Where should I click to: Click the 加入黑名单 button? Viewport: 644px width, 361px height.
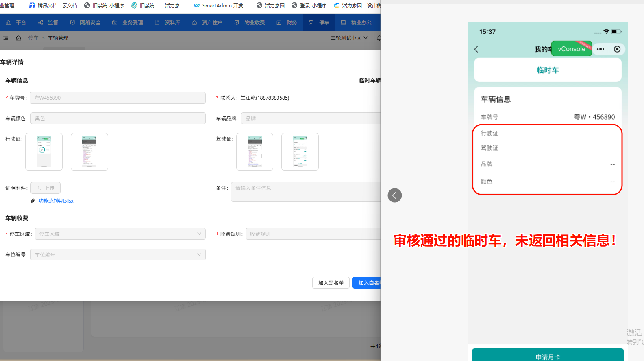(x=331, y=283)
